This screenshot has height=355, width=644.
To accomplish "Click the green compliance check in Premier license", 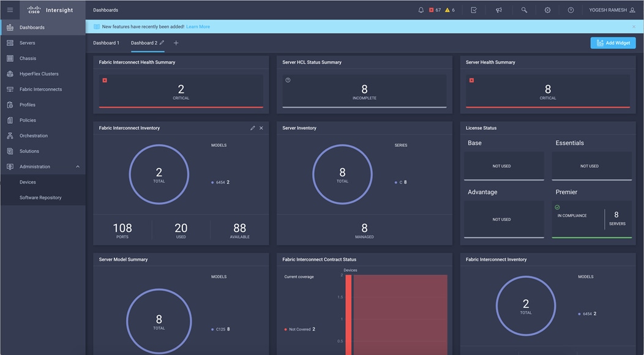I will [557, 207].
